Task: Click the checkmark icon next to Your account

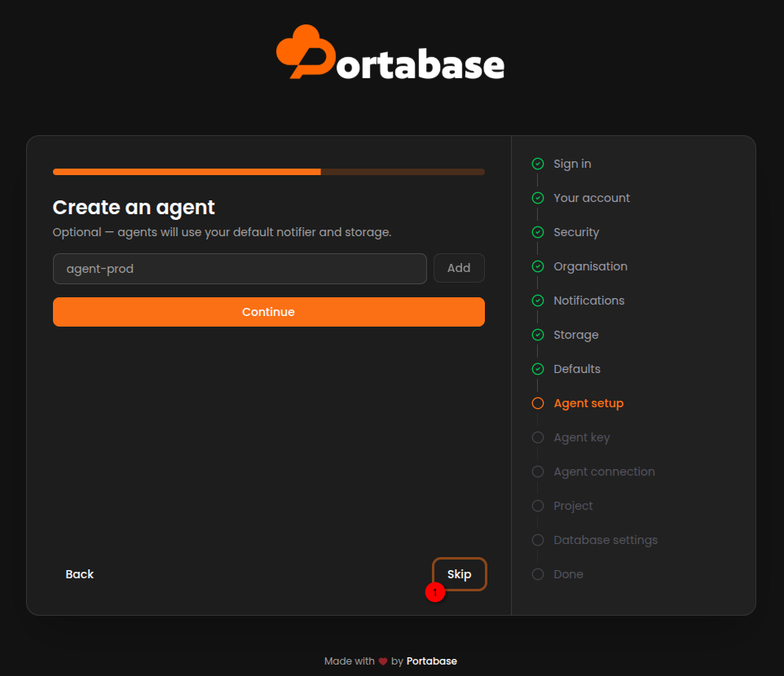Action: (538, 198)
